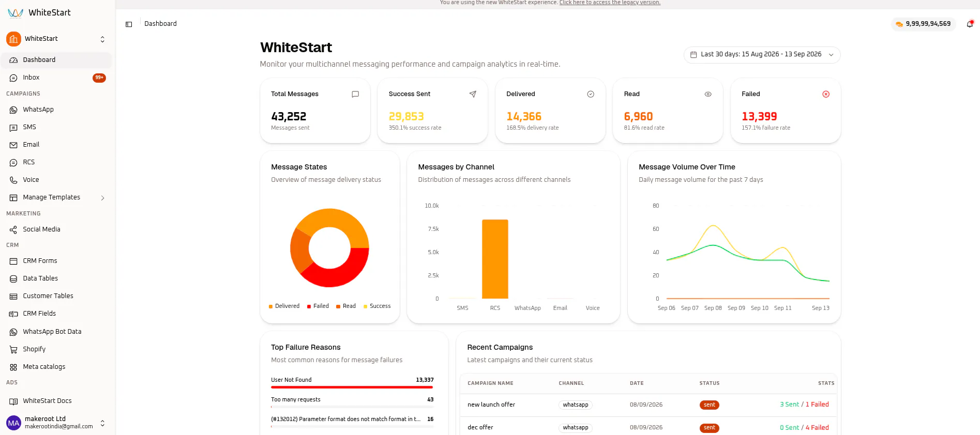Open the Inbox with 99+ badge
Image resolution: width=980 pixels, height=435 pixels.
(56, 77)
